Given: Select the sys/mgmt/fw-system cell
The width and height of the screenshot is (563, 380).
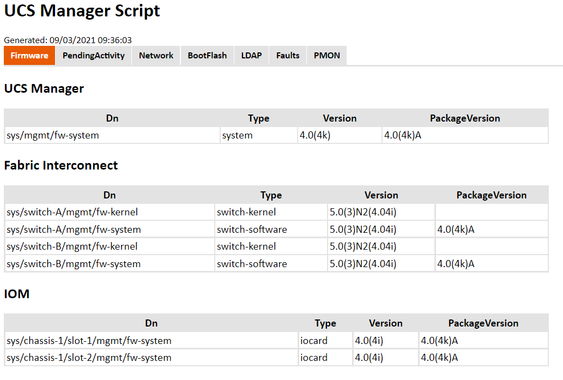Looking at the screenshot, I should (112, 135).
